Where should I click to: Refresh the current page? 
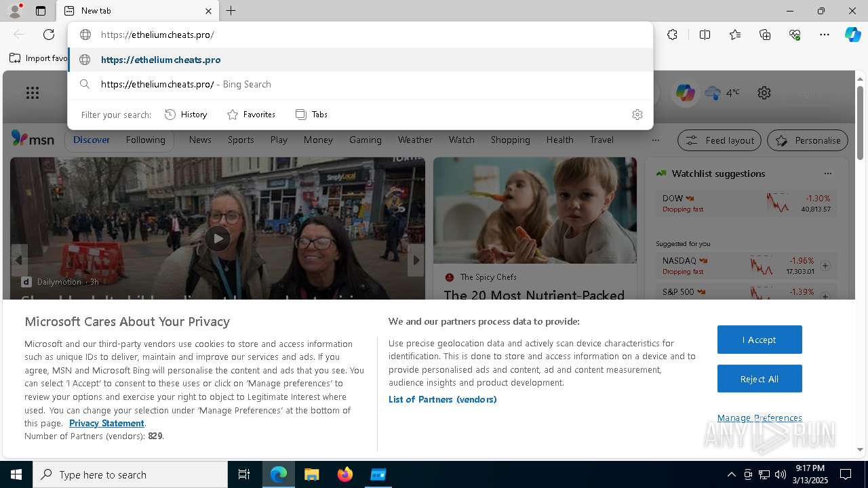49,35
